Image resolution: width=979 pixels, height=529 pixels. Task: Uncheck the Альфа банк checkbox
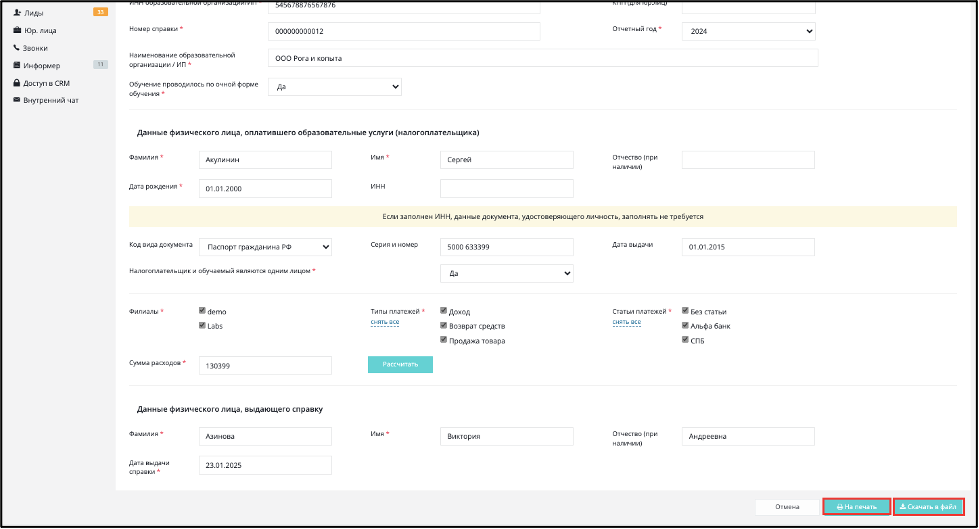pyautogui.click(x=685, y=325)
